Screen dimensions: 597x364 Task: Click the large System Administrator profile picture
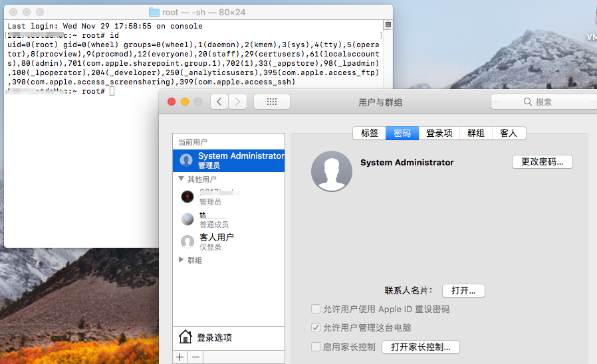pyautogui.click(x=332, y=171)
